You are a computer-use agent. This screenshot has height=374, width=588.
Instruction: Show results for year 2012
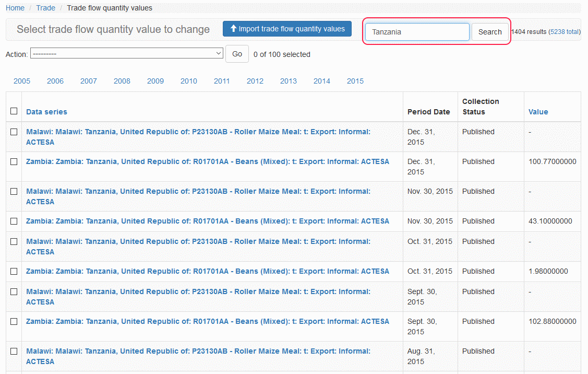(x=255, y=81)
